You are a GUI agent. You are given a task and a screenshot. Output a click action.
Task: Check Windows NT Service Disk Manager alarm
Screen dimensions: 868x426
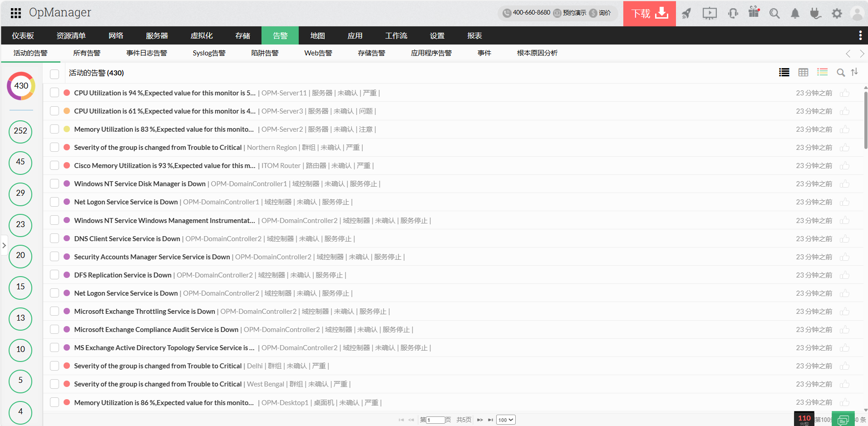[x=54, y=183]
